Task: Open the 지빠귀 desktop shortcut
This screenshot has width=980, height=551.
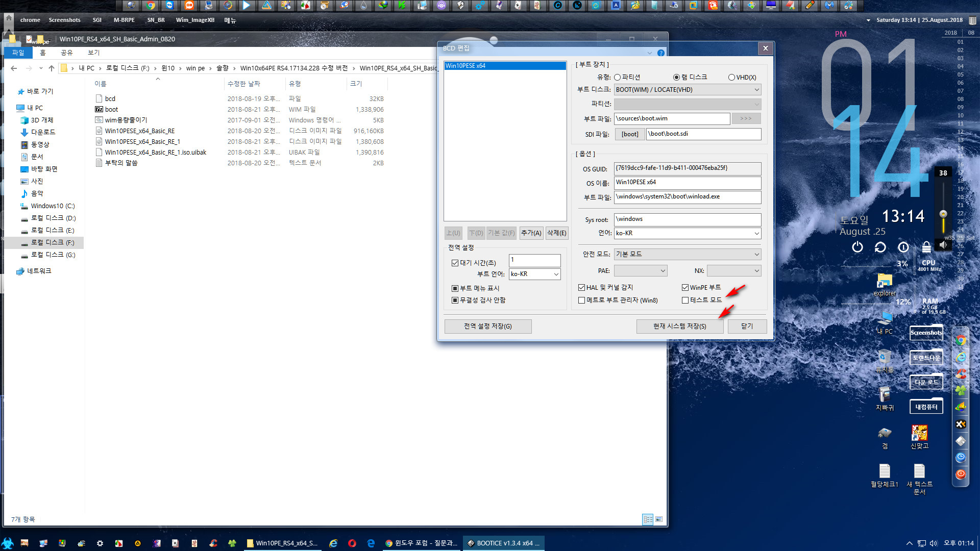Action: click(885, 399)
